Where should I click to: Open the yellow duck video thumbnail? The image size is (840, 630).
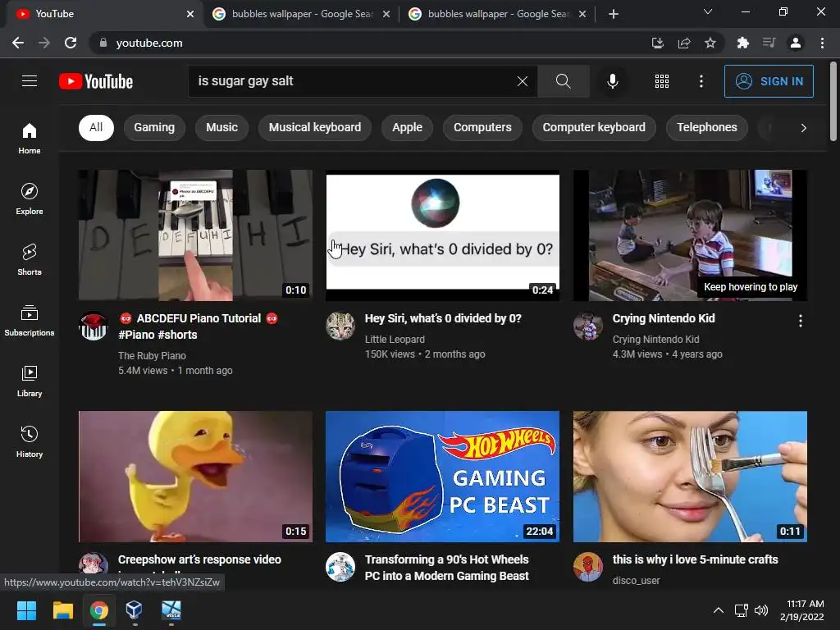point(195,477)
